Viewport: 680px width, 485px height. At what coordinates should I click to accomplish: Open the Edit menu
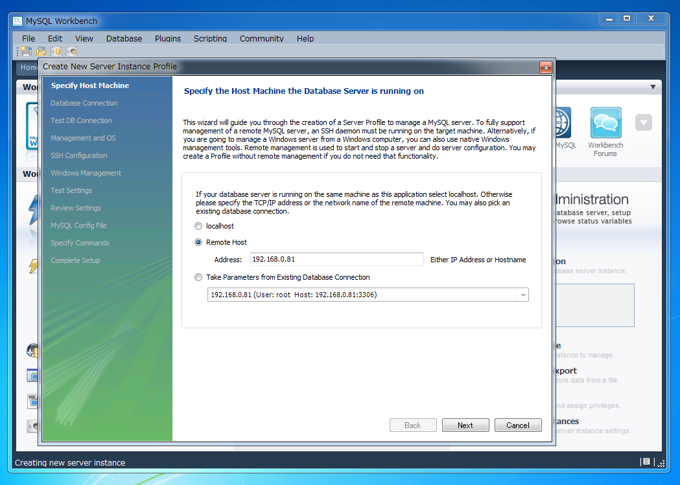(55, 39)
